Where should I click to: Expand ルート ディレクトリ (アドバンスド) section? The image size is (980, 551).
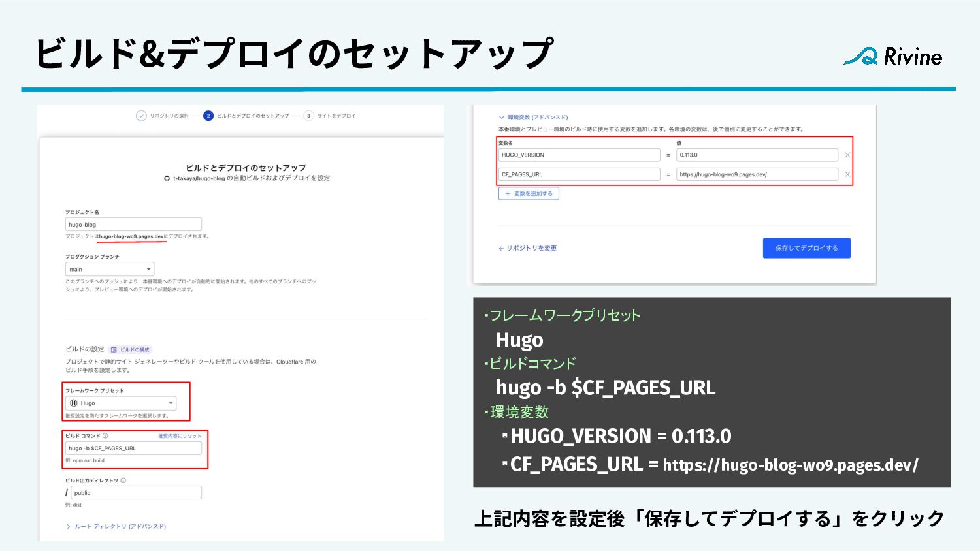click(x=116, y=526)
